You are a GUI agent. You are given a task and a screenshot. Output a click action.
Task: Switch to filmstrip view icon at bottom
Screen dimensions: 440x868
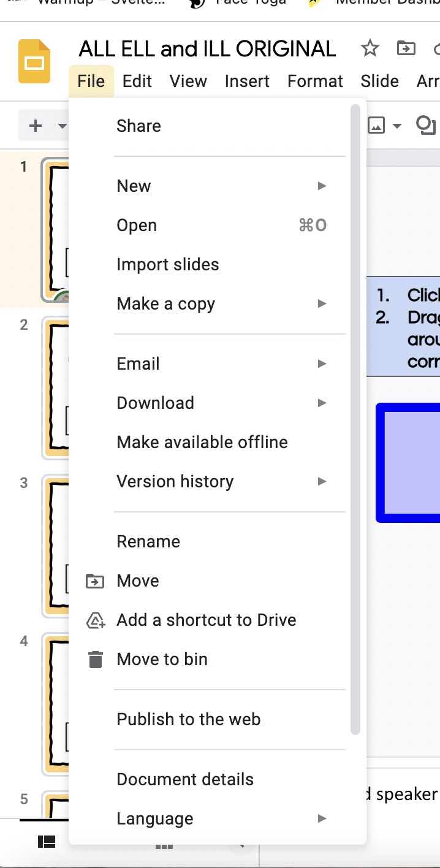(47, 842)
